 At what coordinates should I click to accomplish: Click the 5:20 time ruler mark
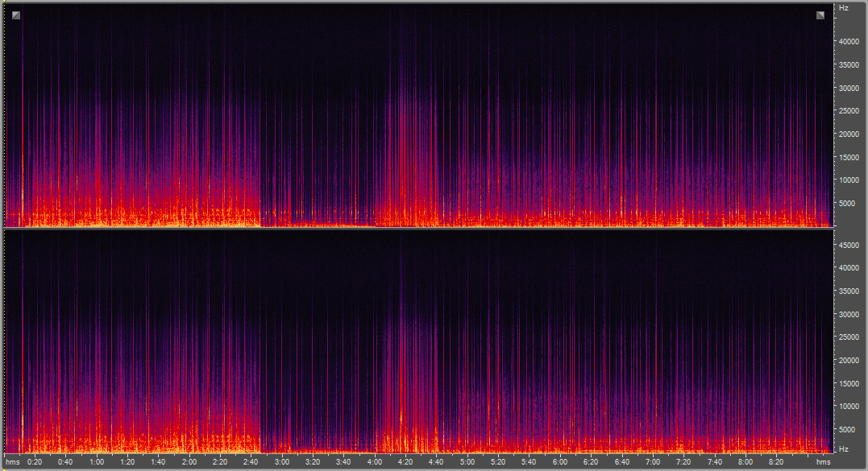pyautogui.click(x=498, y=462)
